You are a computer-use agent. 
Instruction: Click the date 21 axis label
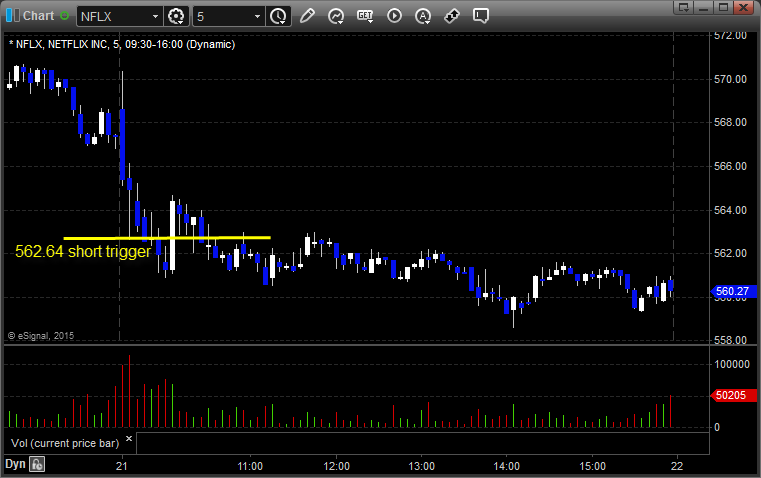point(122,466)
